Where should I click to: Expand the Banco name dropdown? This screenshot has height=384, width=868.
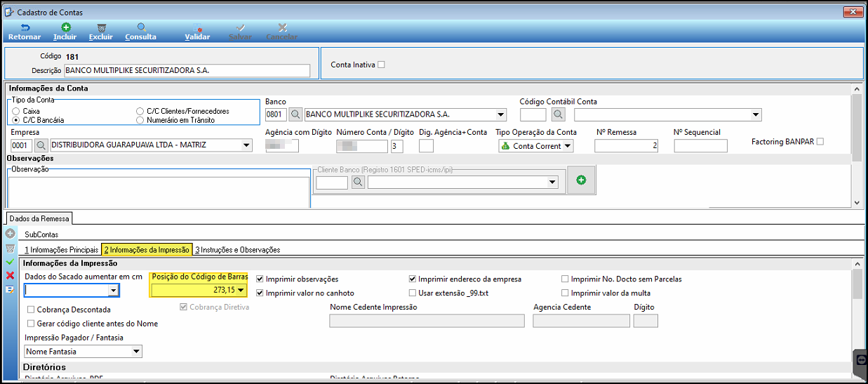500,114
